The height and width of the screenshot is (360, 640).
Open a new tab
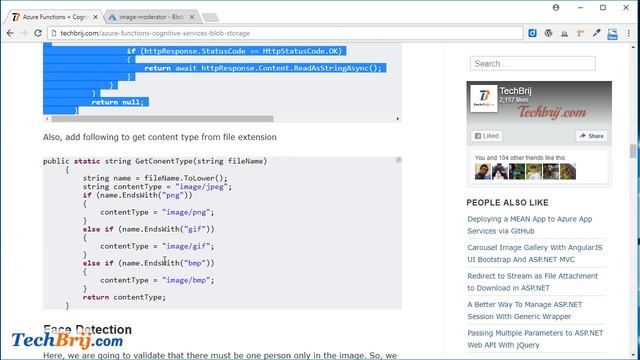[210, 17]
